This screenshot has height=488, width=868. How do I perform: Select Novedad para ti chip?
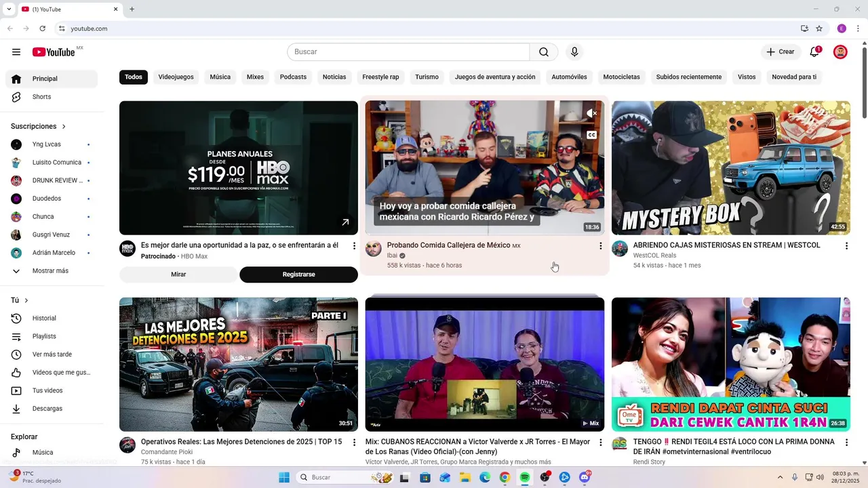(794, 77)
